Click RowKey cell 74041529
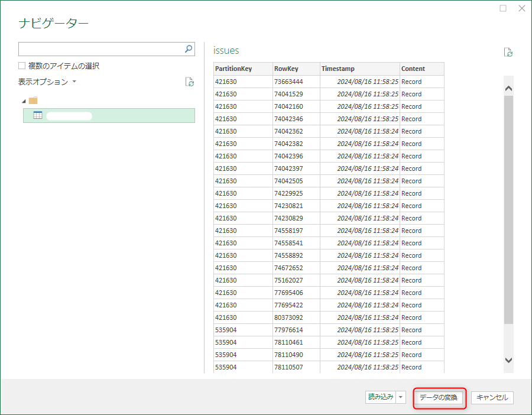Image resolution: width=532 pixels, height=415 pixels. click(296, 94)
